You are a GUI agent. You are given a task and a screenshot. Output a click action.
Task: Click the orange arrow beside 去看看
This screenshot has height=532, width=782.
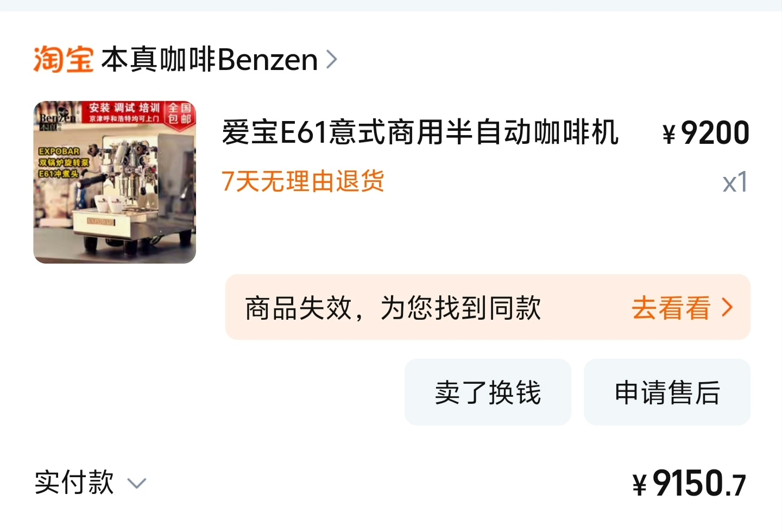tap(727, 308)
